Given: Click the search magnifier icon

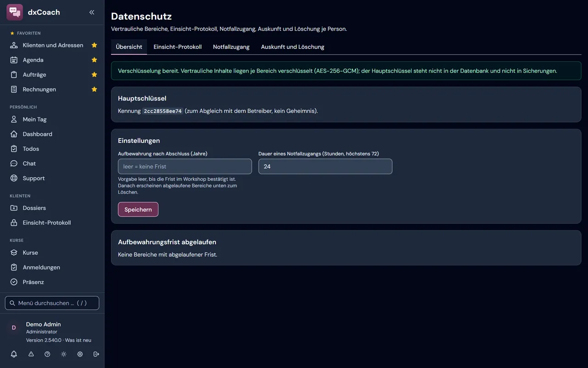Looking at the screenshot, I should tap(12, 303).
